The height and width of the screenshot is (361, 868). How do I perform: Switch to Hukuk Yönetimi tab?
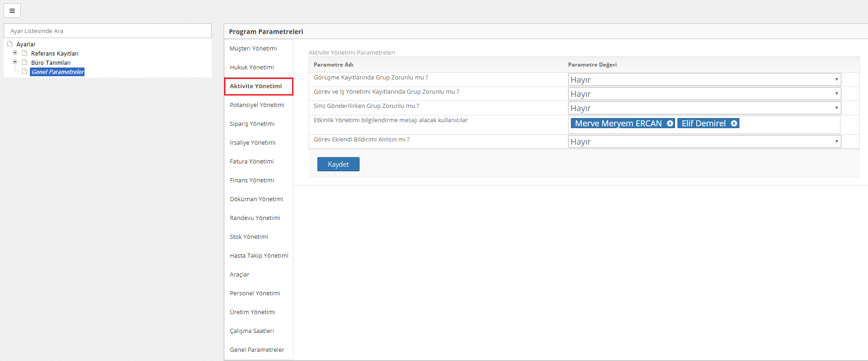coord(252,67)
